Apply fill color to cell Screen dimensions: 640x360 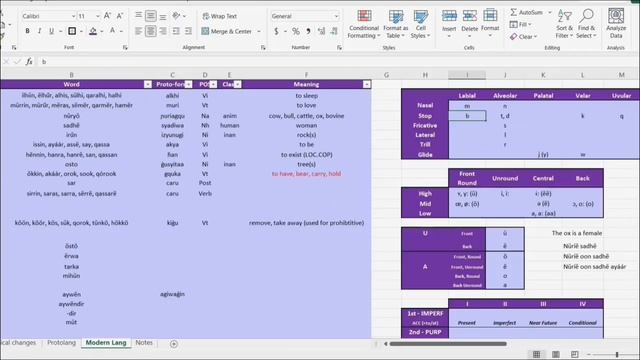pyautogui.click(x=93, y=31)
